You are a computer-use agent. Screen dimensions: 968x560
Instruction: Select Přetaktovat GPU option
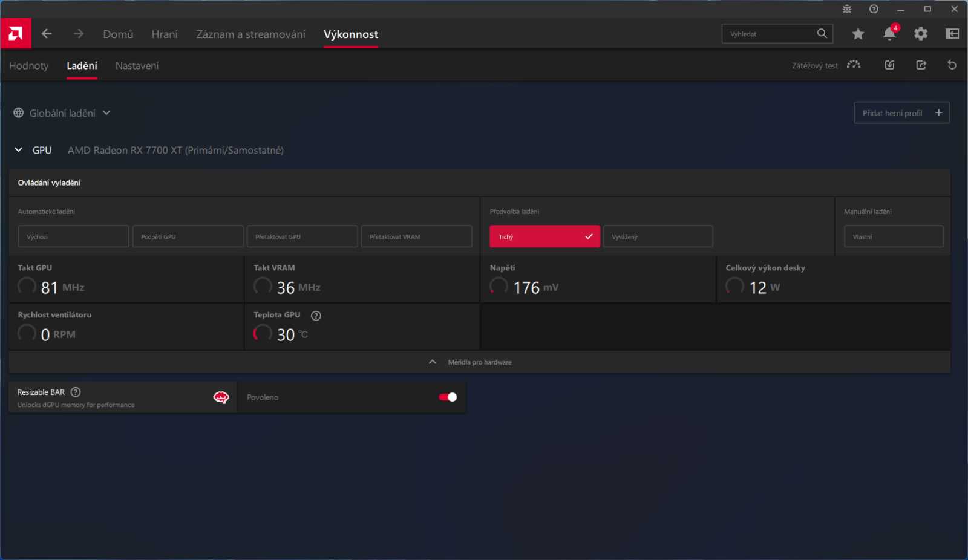[302, 236]
